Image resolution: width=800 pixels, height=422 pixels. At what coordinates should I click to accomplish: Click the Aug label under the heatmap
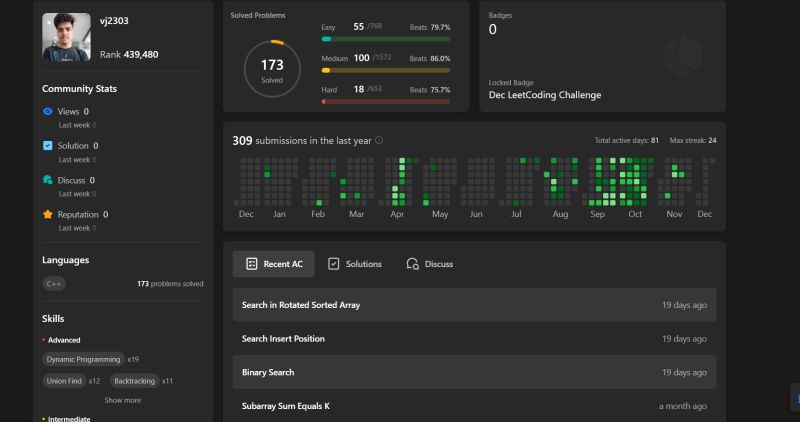(x=560, y=214)
